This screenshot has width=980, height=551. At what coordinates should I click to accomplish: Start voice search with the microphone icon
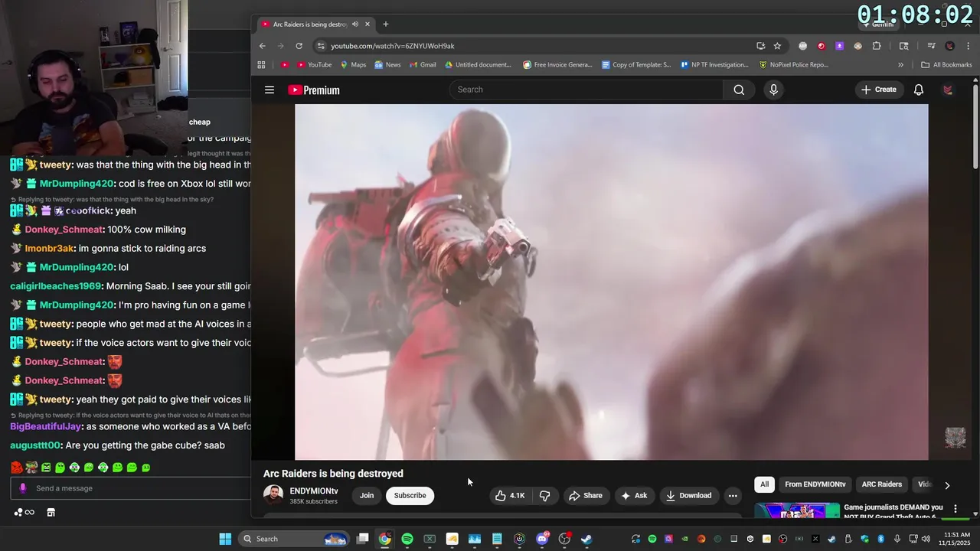point(773,90)
